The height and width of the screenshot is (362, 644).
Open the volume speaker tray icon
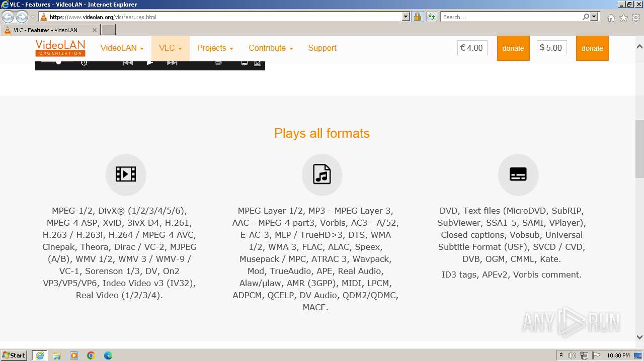[x=572, y=355]
